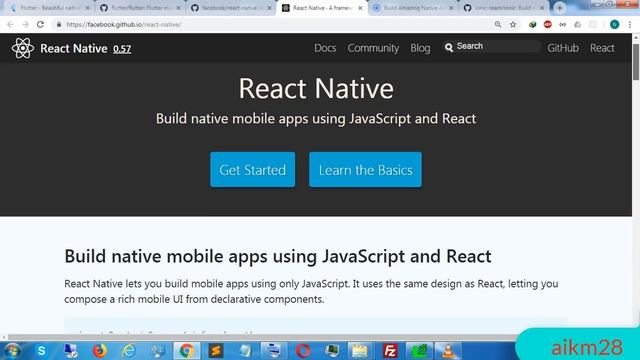Open VLC media player from the taskbar
640x360 pixels.
448,351
